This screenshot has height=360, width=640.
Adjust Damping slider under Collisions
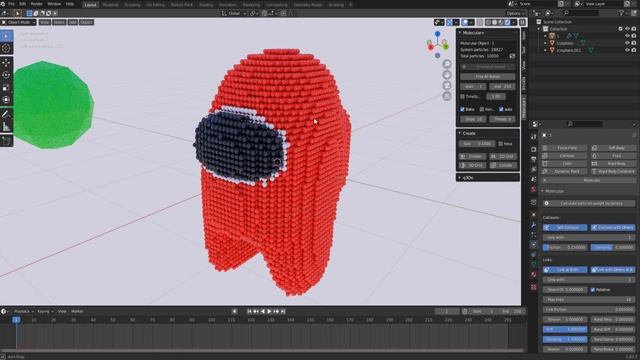tap(613, 247)
